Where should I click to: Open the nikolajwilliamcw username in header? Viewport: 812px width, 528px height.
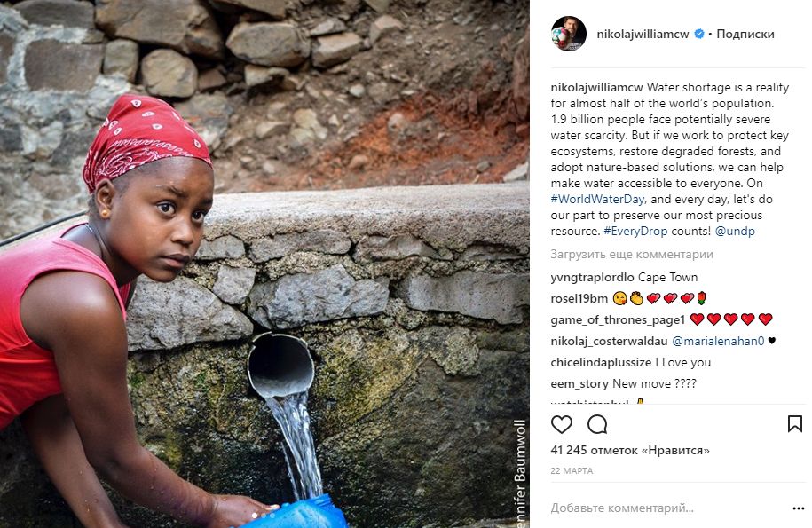pos(643,34)
